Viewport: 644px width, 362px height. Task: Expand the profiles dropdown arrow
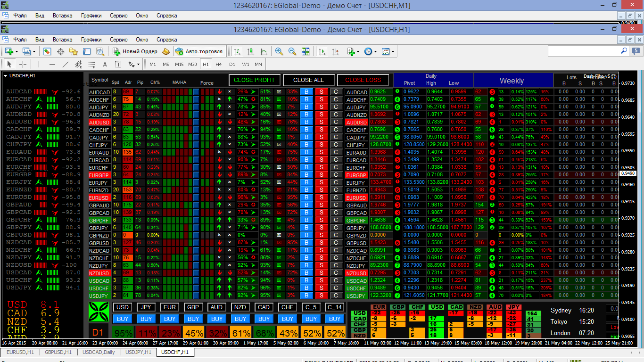click(34, 51)
